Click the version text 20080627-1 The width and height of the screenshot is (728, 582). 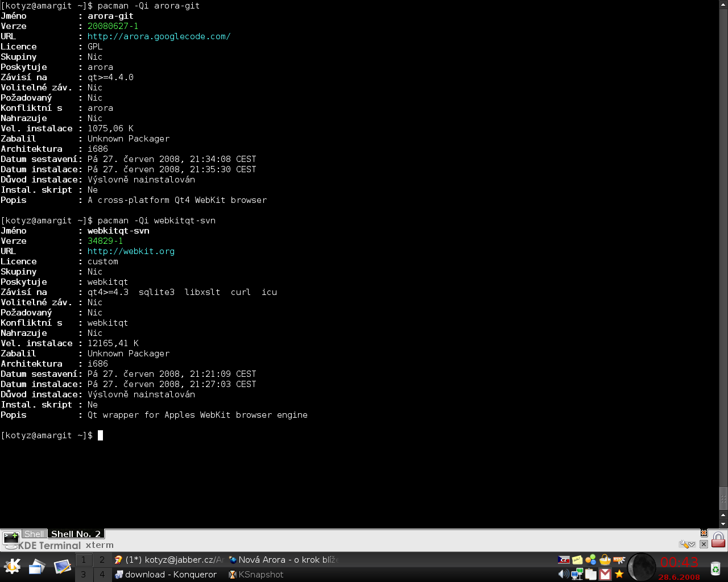click(x=113, y=26)
